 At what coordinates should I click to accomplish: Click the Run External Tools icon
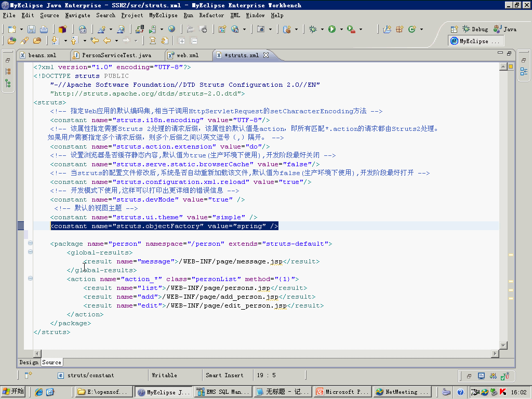coord(351,29)
